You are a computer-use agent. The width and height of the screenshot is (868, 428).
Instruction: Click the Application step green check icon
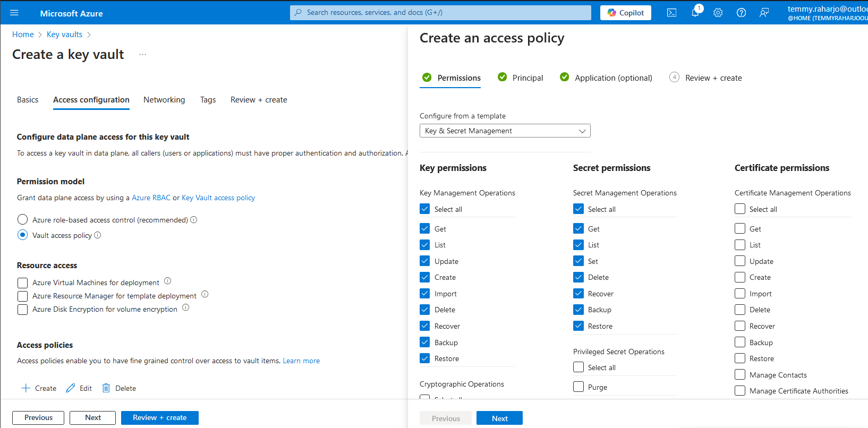pos(564,77)
